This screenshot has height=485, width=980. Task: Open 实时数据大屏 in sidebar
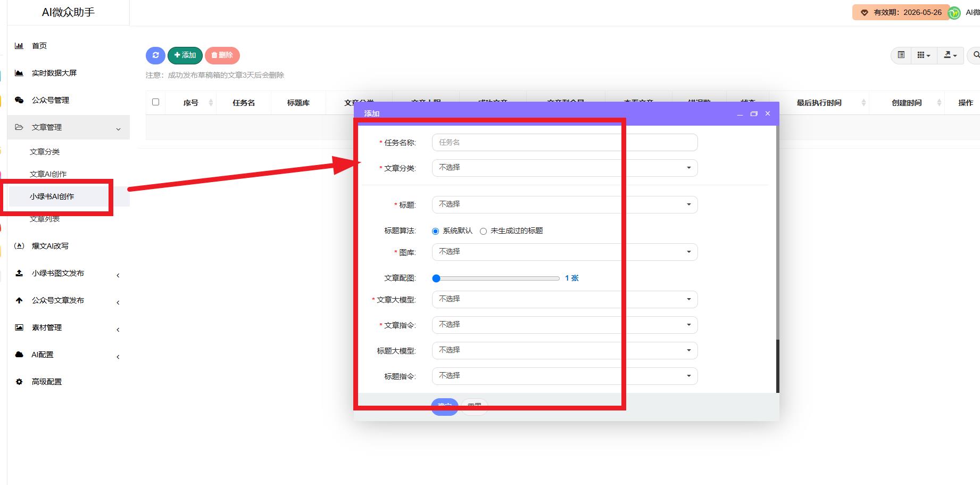54,73
